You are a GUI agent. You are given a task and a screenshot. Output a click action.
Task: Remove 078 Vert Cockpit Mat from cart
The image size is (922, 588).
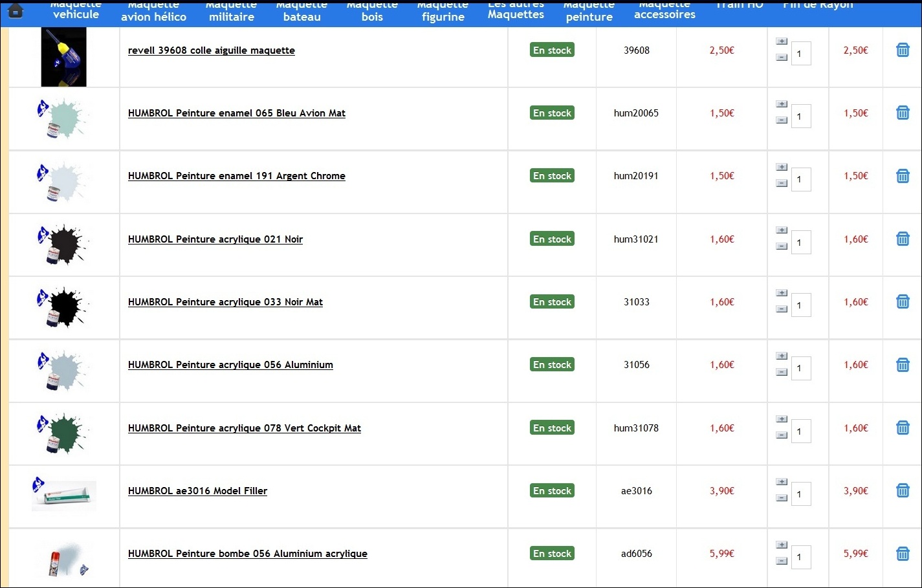coord(903,428)
